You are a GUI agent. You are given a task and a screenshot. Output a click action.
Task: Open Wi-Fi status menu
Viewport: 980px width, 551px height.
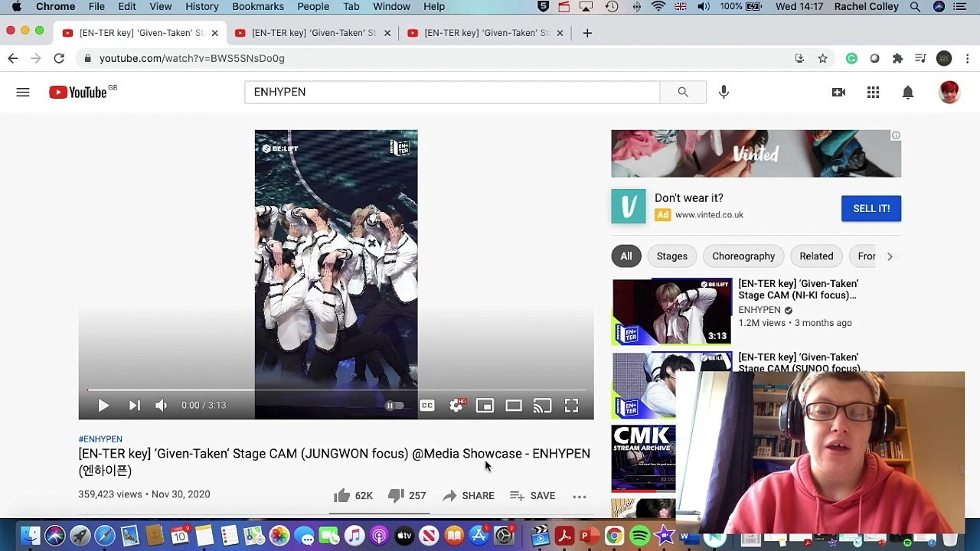(658, 6)
